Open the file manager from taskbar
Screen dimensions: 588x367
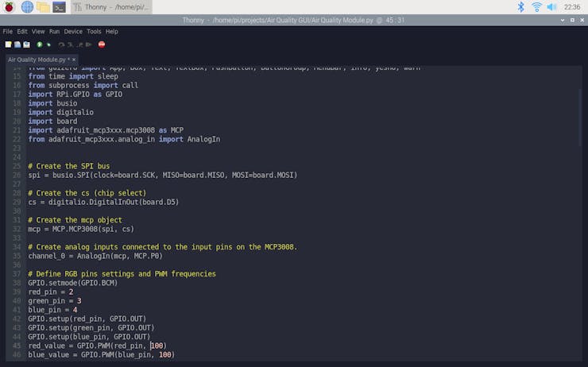tap(43, 6)
